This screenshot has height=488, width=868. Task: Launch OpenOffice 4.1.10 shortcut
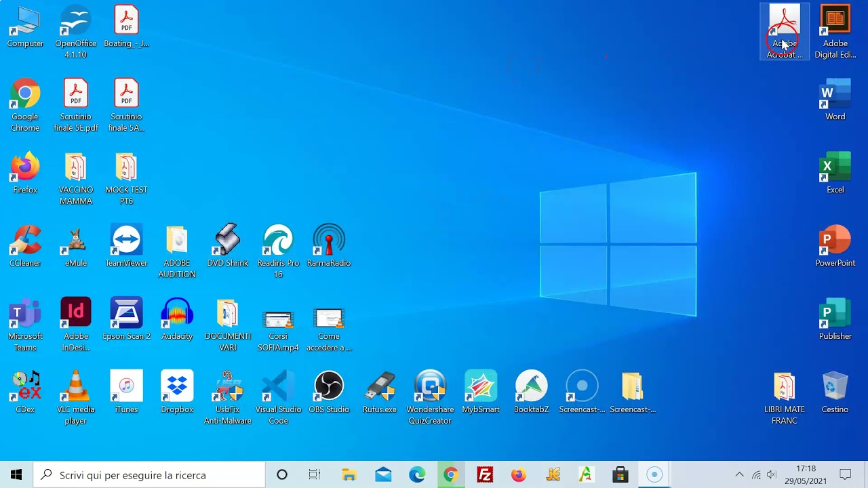click(75, 33)
